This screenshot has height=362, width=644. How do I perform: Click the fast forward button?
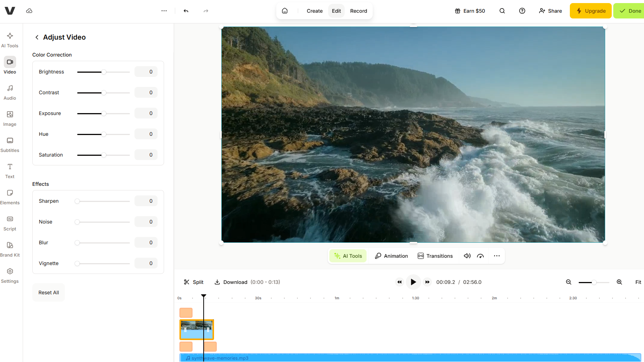point(427,282)
